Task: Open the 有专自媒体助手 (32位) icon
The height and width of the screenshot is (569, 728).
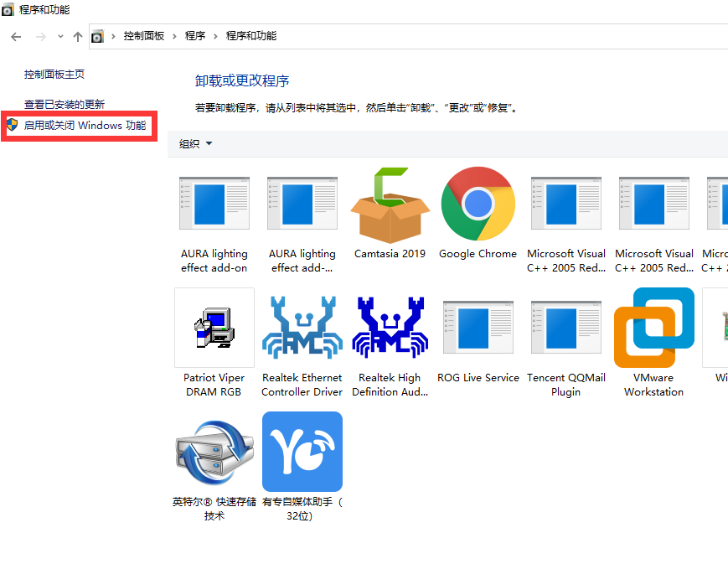Action: pyautogui.click(x=302, y=452)
